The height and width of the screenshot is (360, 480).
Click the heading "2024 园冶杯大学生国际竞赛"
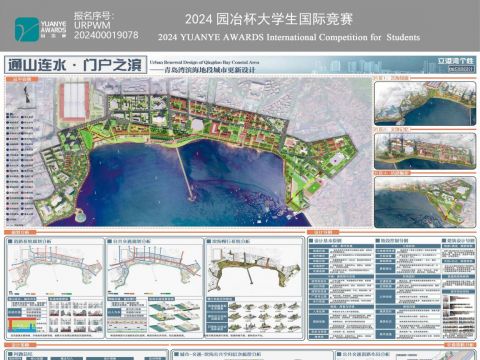[269, 19]
